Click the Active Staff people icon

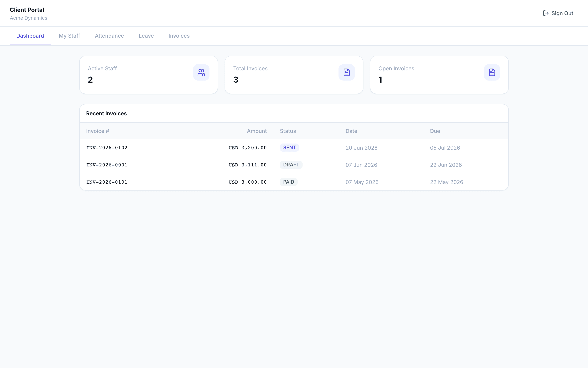point(201,72)
